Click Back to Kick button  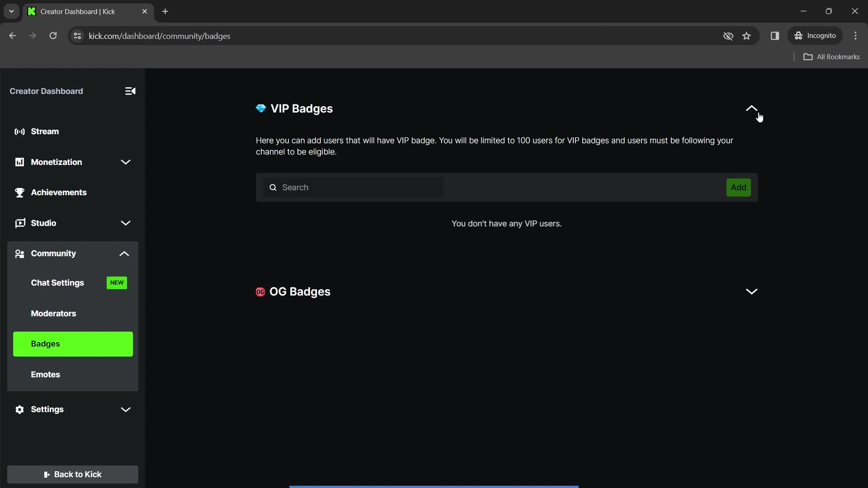pos(72,474)
